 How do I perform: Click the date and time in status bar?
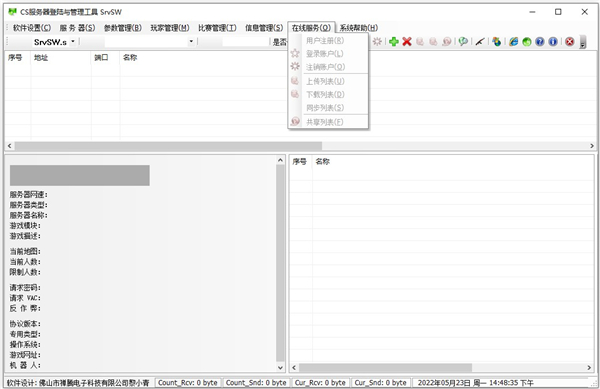pos(476,382)
